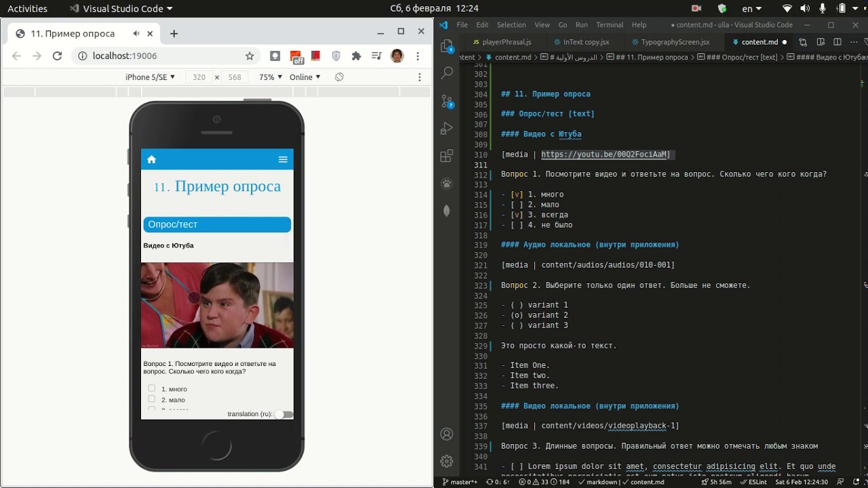Open the Accounts menu in VS Code
Image resolution: width=868 pixels, height=488 pixels.
(x=446, y=434)
